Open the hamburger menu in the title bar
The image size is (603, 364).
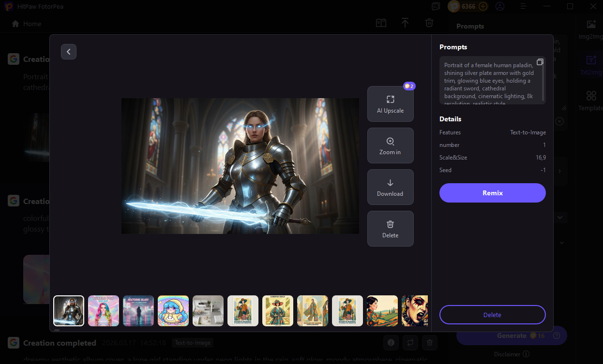(x=524, y=6)
